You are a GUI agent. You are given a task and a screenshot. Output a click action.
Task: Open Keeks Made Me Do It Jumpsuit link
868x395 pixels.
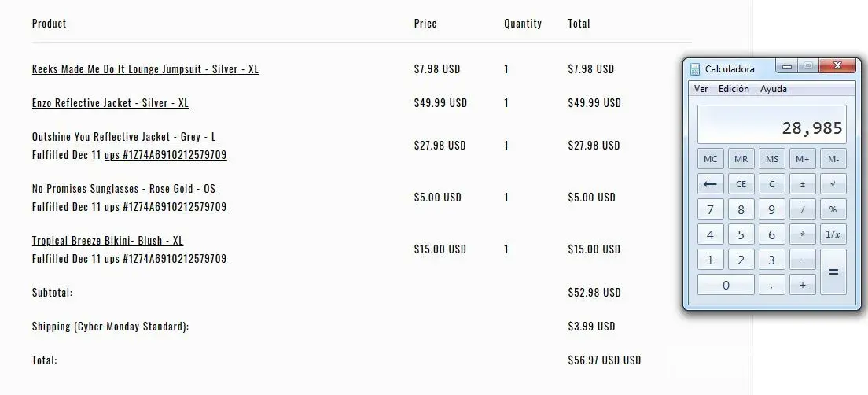point(145,69)
